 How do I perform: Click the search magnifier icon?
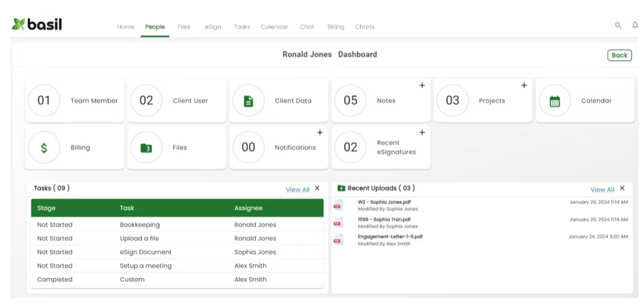[x=618, y=25]
